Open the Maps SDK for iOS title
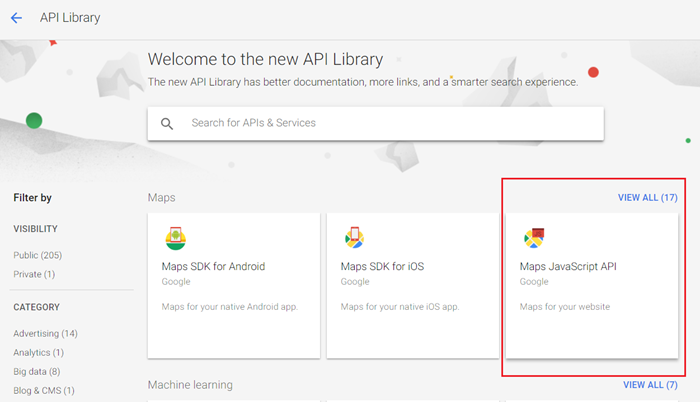 pos(382,267)
